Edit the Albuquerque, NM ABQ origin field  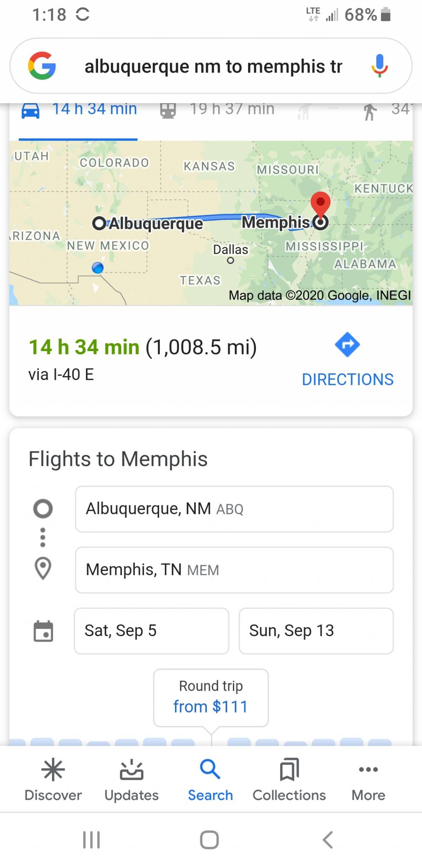tap(234, 509)
